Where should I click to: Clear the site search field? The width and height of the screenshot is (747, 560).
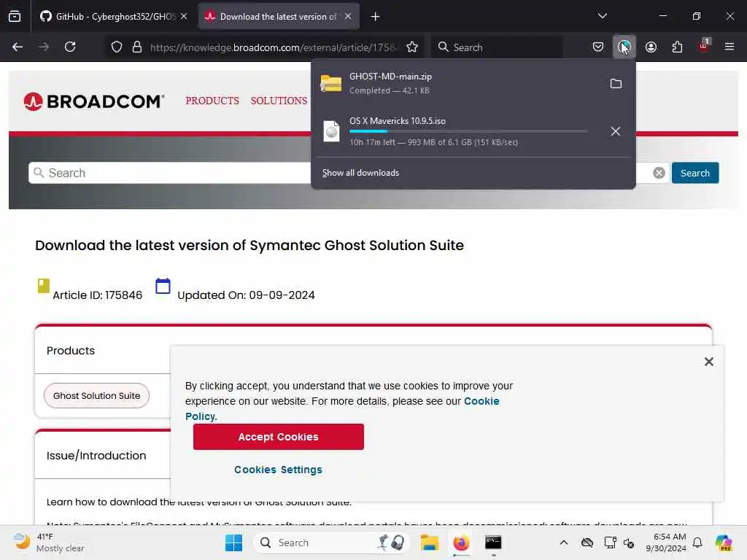tap(659, 173)
